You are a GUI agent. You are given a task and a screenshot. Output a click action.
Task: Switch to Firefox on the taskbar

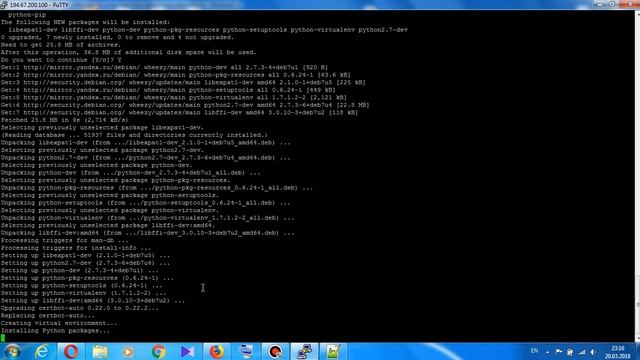(x=217, y=351)
